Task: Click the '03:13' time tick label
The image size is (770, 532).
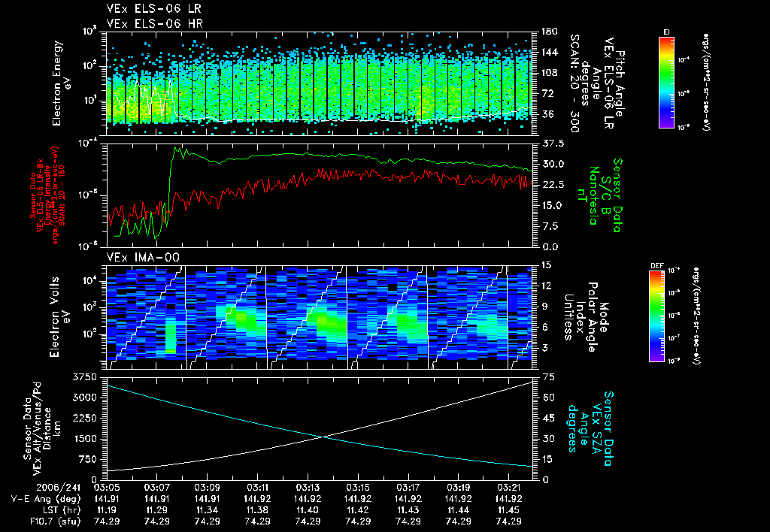Action: [308, 488]
